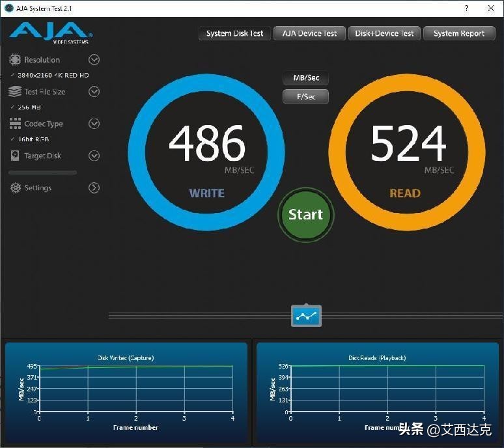
Task: Close the AJA System Test window
Action: point(491,8)
